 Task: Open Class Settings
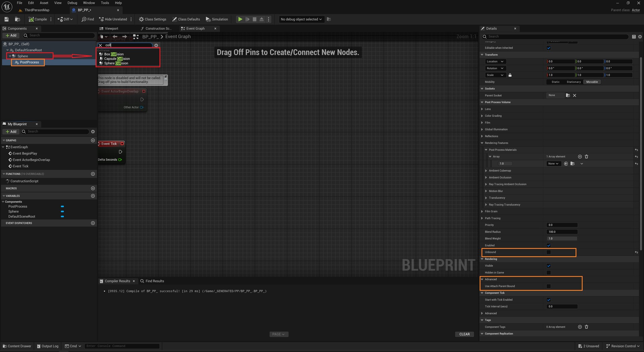153,19
